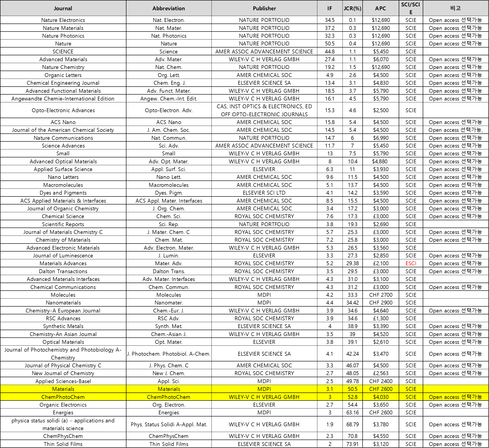Select the 'Chemical Science' journal cell
Viewport: 489px width, 448px height.
coord(63,216)
